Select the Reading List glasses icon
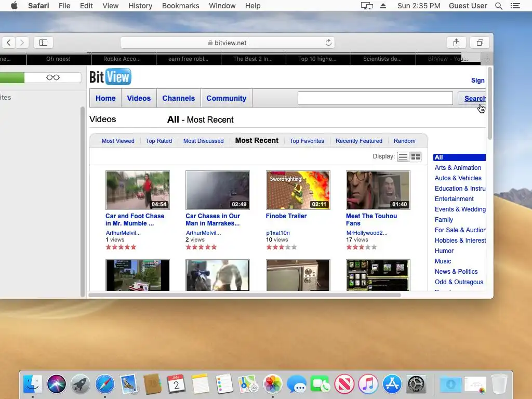Viewport: 532px width, 399px height. (x=53, y=78)
